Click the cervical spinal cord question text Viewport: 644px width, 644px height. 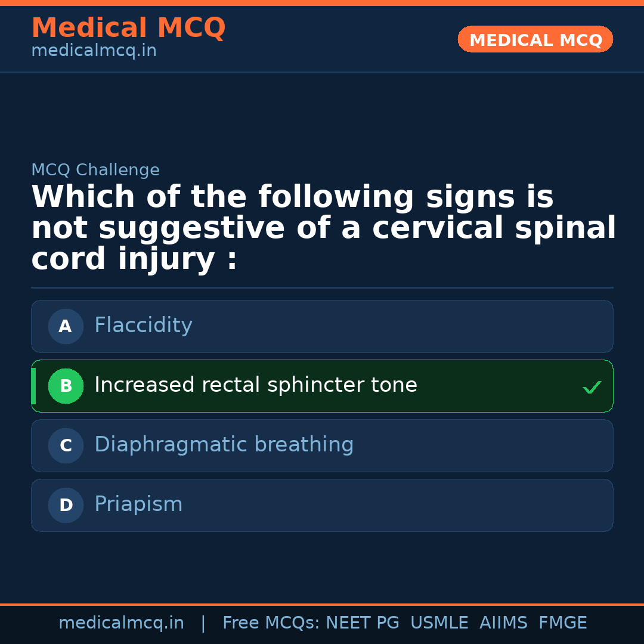(x=322, y=228)
